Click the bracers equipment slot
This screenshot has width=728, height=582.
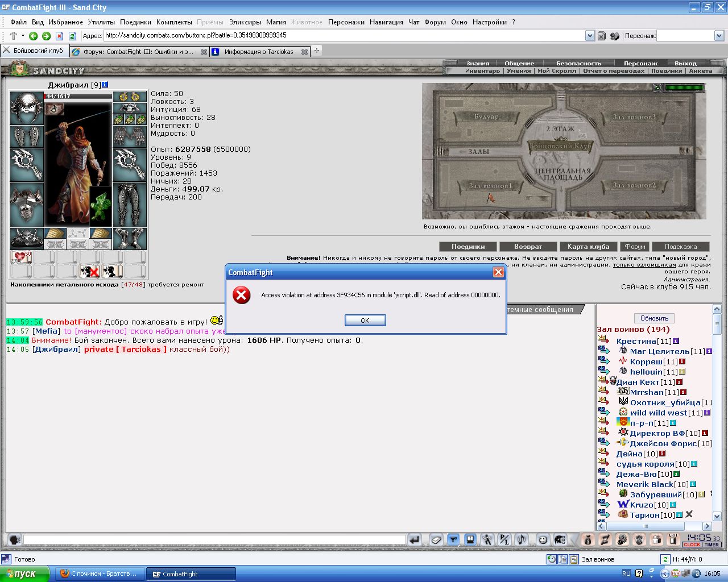pos(27,136)
